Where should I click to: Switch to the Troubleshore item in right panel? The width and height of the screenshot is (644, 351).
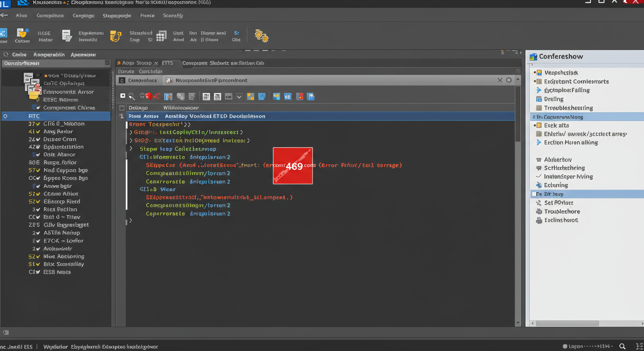(562, 212)
